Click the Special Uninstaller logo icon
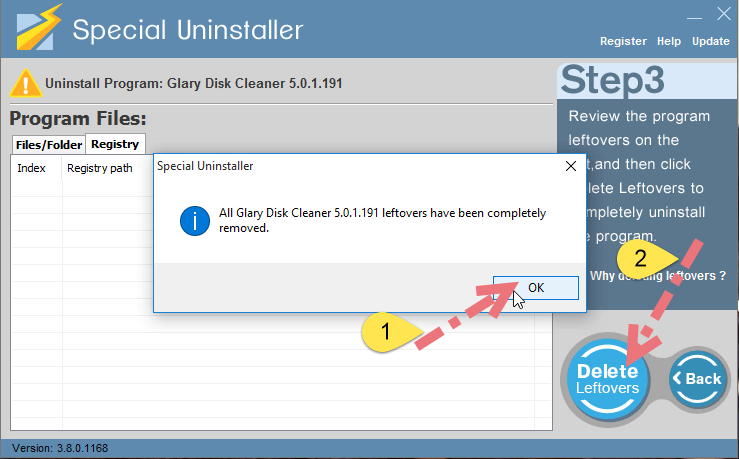This screenshot has width=739, height=459. click(x=39, y=27)
